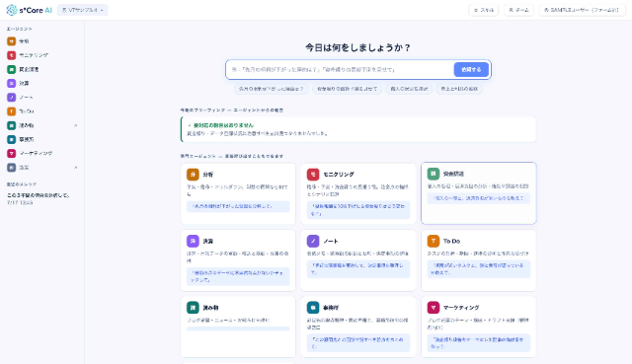Screen dimensions: 632x364
Task: Click the orange To Do sidebar icon
Action: tap(11, 111)
